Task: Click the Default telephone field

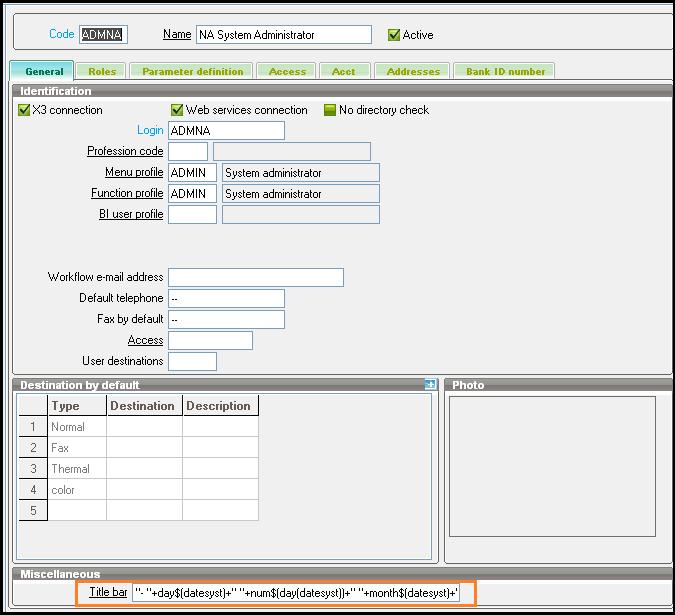Action: tap(226, 298)
